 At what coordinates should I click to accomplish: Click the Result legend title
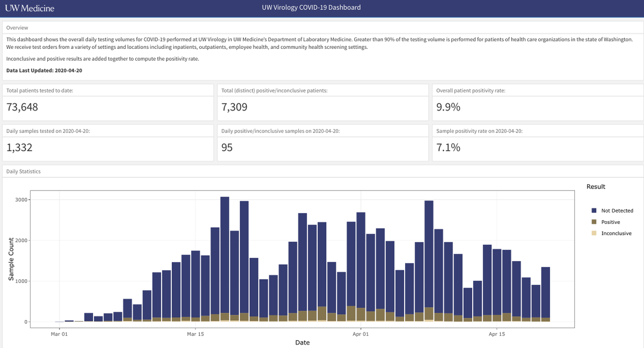click(x=596, y=186)
